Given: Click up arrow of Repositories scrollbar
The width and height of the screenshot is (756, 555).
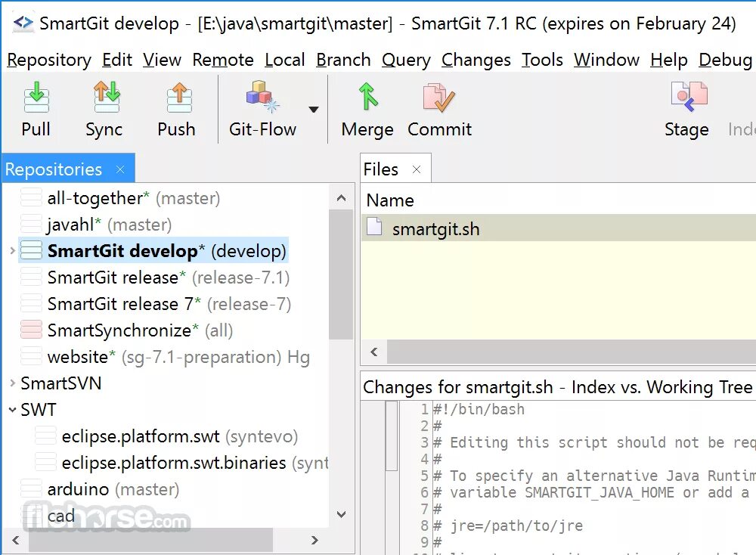Looking at the screenshot, I should click(342, 197).
